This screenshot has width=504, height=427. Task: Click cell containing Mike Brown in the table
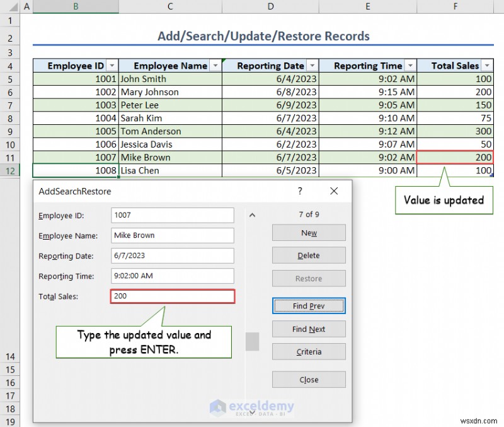click(x=170, y=157)
